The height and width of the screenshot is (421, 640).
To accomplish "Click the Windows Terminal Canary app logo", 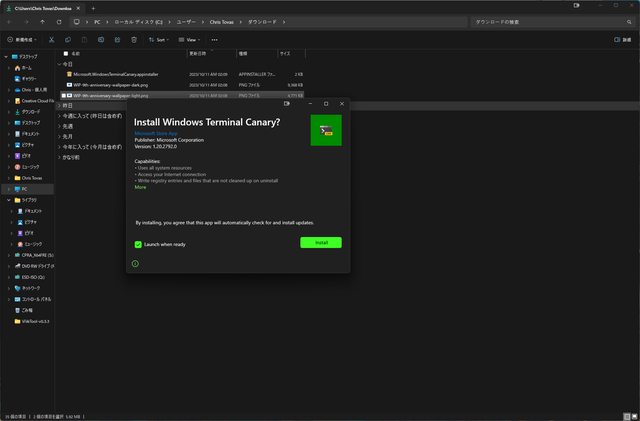I will coord(326,129).
